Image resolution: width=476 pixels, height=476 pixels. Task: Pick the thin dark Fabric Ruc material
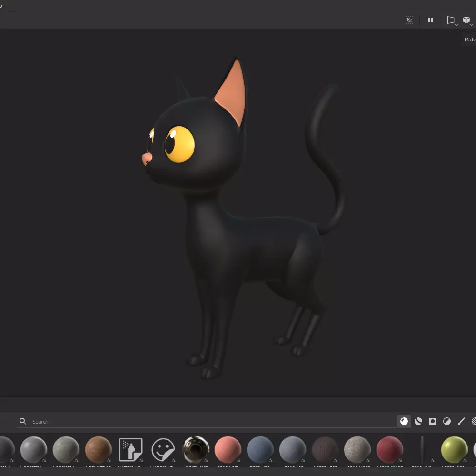tap(422, 450)
